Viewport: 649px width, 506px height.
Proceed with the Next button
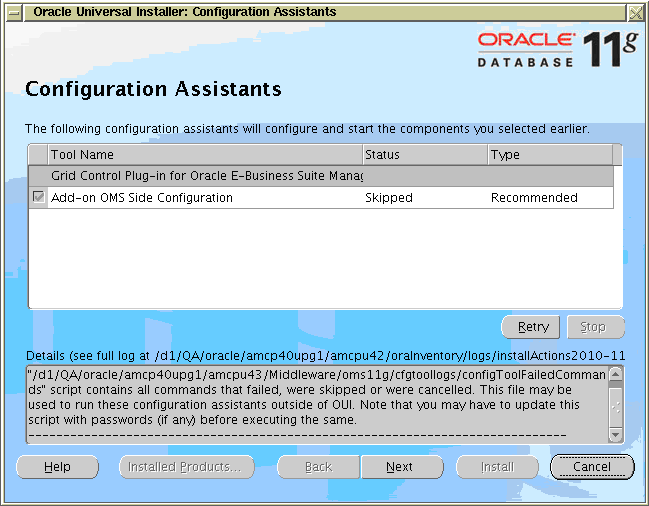point(402,467)
